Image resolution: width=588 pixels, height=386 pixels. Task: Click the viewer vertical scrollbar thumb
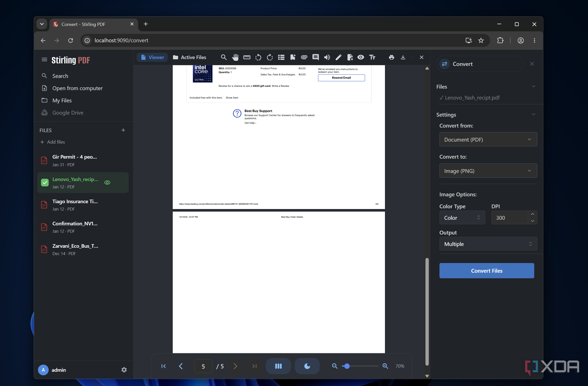427,312
